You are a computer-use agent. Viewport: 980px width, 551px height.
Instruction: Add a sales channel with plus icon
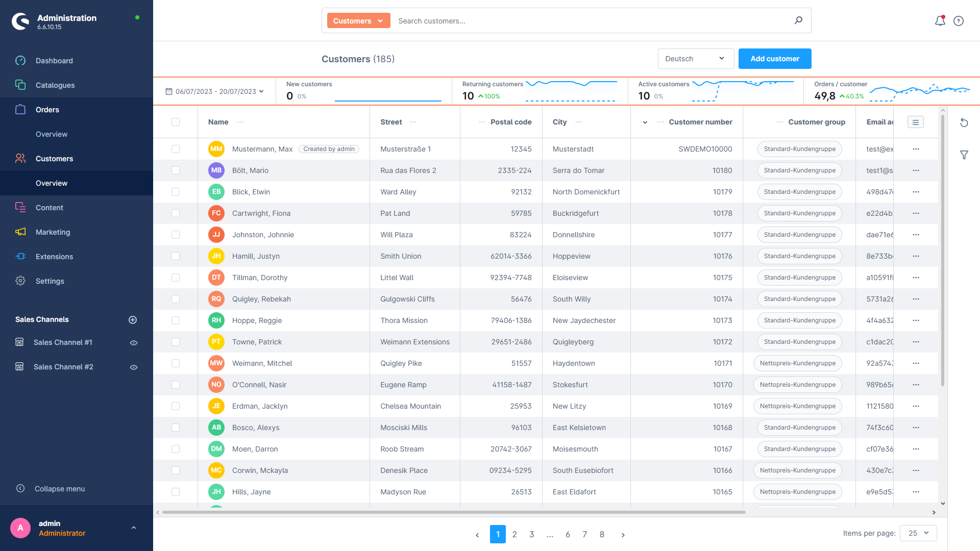pos(133,320)
